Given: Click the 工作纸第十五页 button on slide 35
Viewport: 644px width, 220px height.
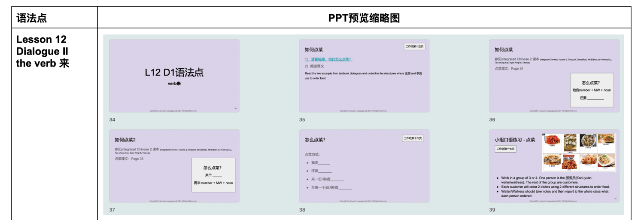Looking at the screenshot, I should coord(415,46).
